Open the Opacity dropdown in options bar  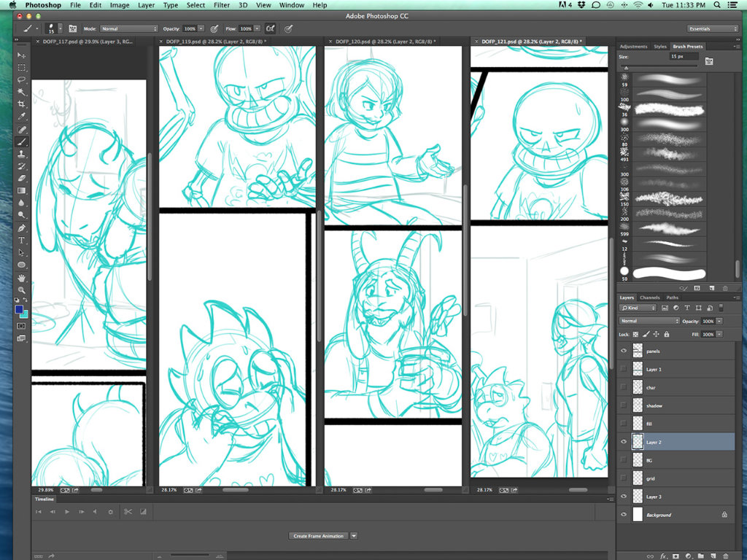[201, 28]
